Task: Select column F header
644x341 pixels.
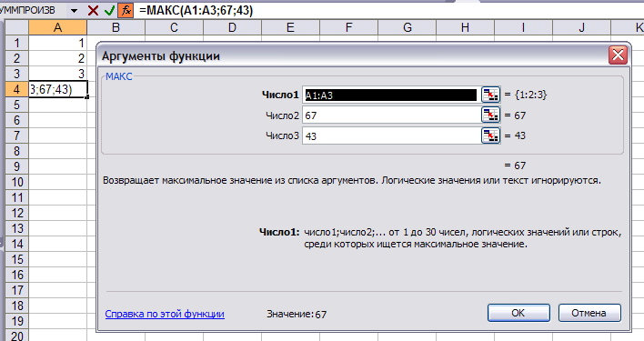Action: tap(348, 27)
